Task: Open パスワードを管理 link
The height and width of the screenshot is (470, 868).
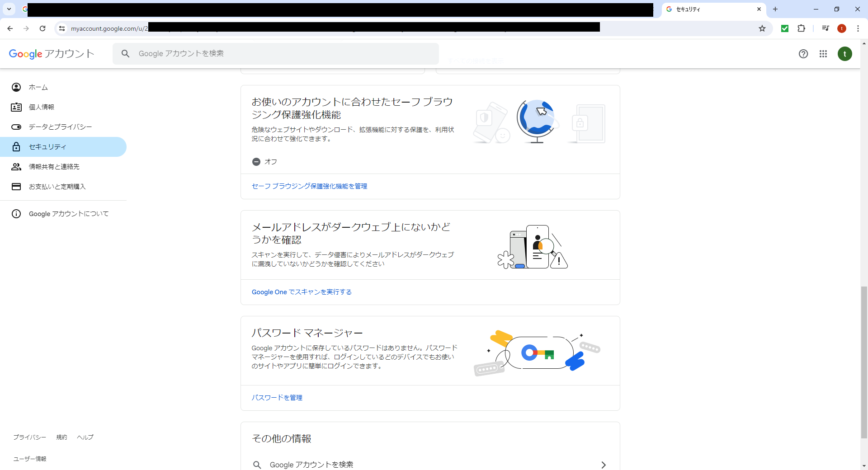Action: pos(277,398)
